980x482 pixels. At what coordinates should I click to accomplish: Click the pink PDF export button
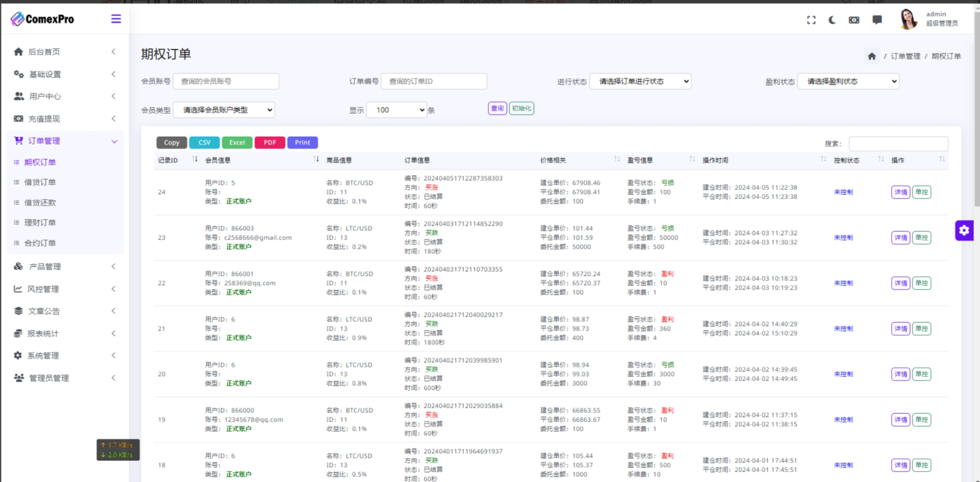(x=269, y=143)
